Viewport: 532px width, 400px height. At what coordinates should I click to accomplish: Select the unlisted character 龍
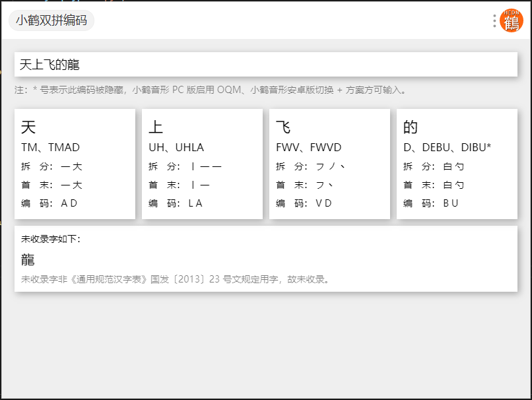[28, 260]
